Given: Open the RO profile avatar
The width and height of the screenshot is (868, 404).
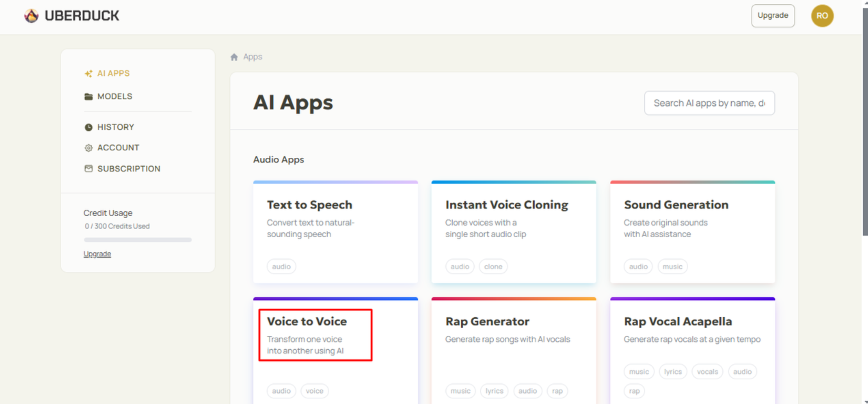Looking at the screenshot, I should (x=822, y=16).
